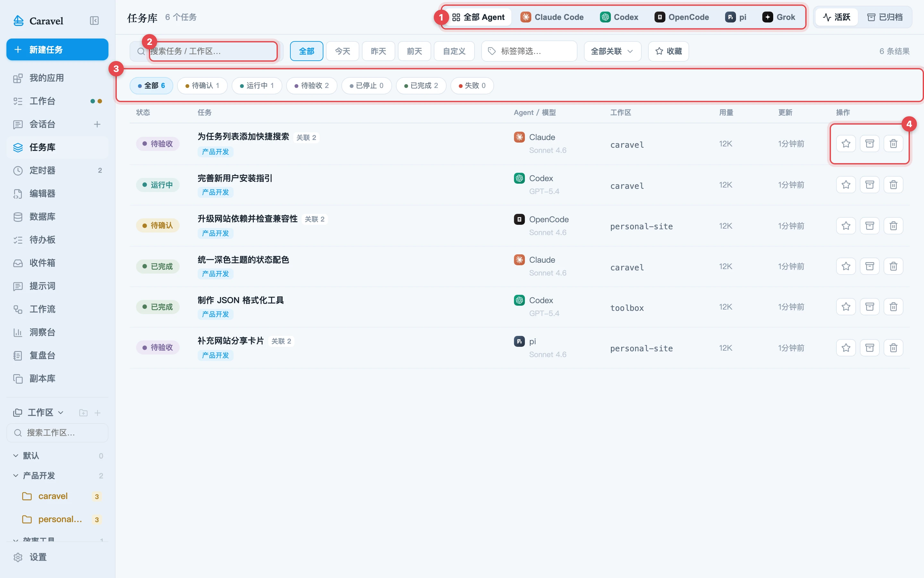Screen dimensions: 924x578
Task: Open the personal... workspace folder
Action: pos(57,519)
